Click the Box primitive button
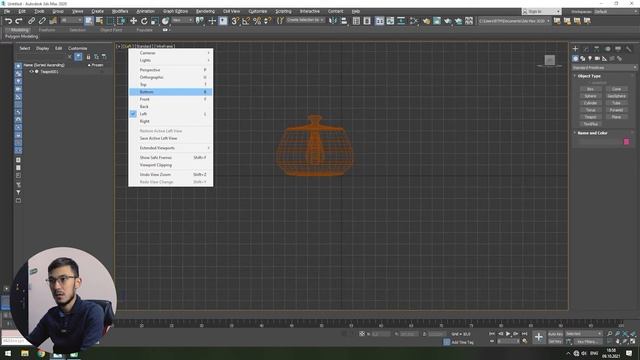 pyautogui.click(x=590, y=89)
